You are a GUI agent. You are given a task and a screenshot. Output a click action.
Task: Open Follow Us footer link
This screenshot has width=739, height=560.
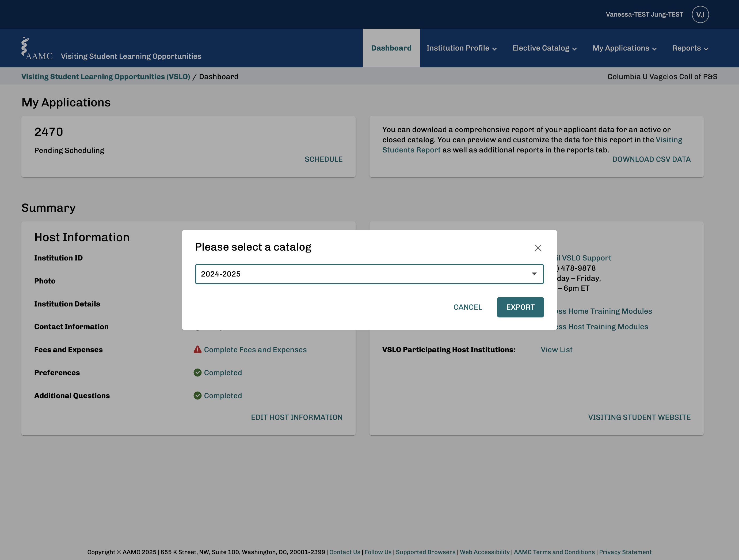[x=378, y=552]
